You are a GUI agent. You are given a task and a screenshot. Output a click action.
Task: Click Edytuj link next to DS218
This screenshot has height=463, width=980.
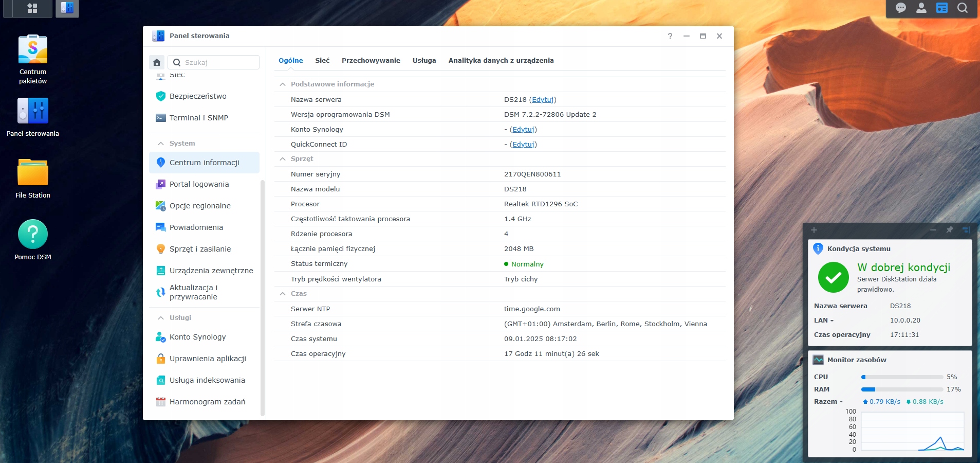[542, 100]
